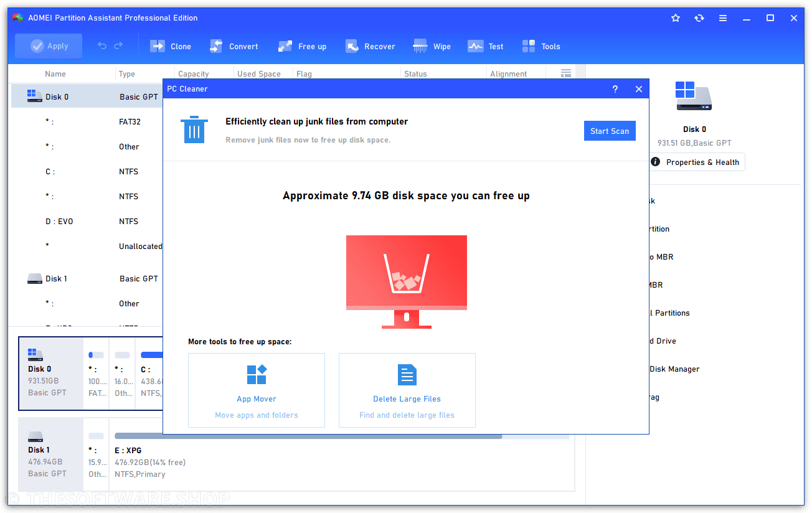Click the Other row under Disk 1
This screenshot has width=812, height=513.
[87, 303]
